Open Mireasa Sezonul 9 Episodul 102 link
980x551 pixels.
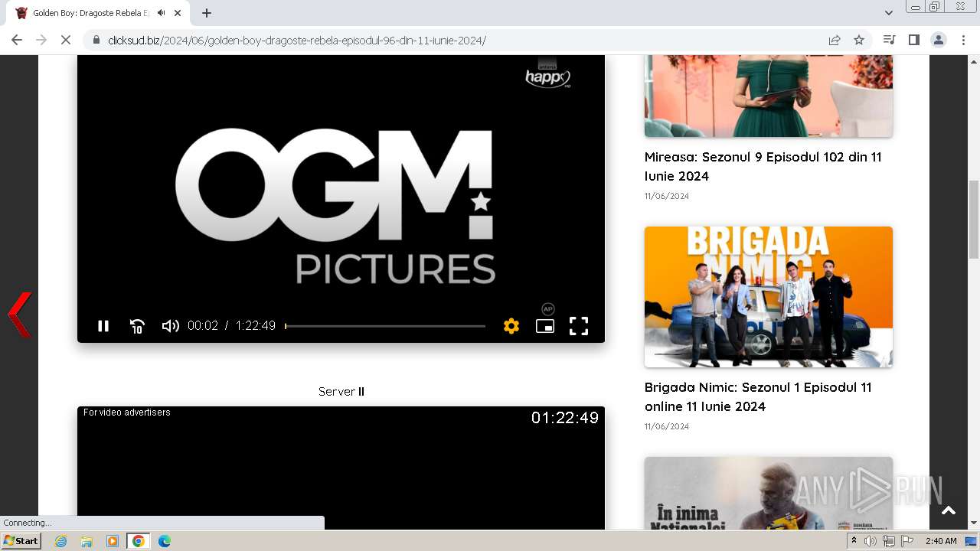tap(763, 166)
